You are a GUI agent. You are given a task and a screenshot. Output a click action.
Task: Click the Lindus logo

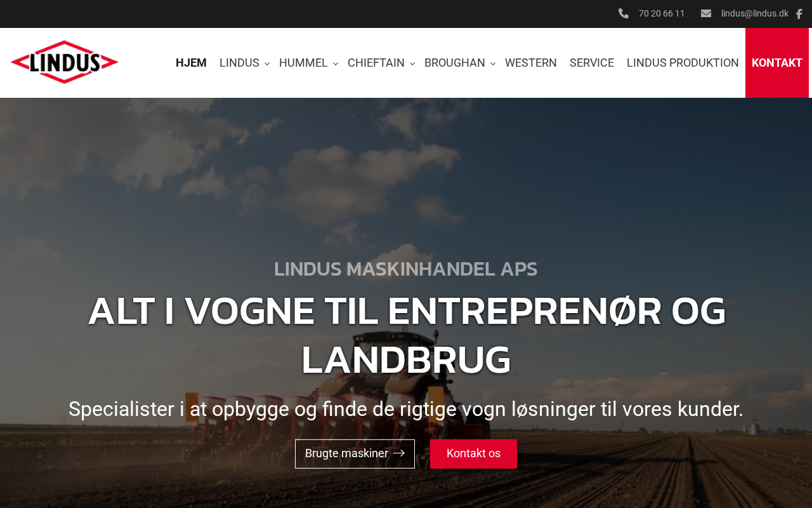click(65, 62)
